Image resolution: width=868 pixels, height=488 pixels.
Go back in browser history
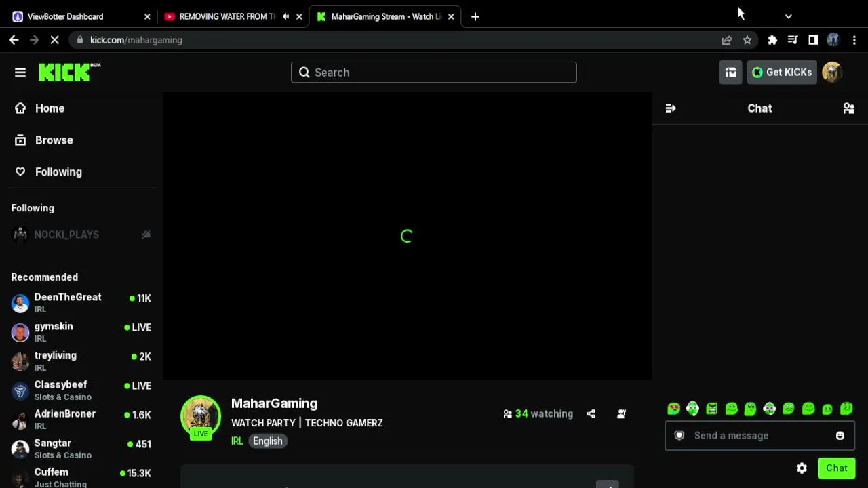click(14, 40)
